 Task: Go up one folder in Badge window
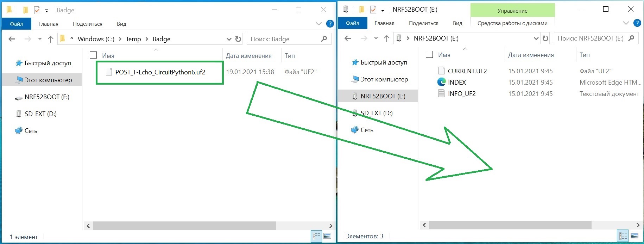(x=51, y=39)
